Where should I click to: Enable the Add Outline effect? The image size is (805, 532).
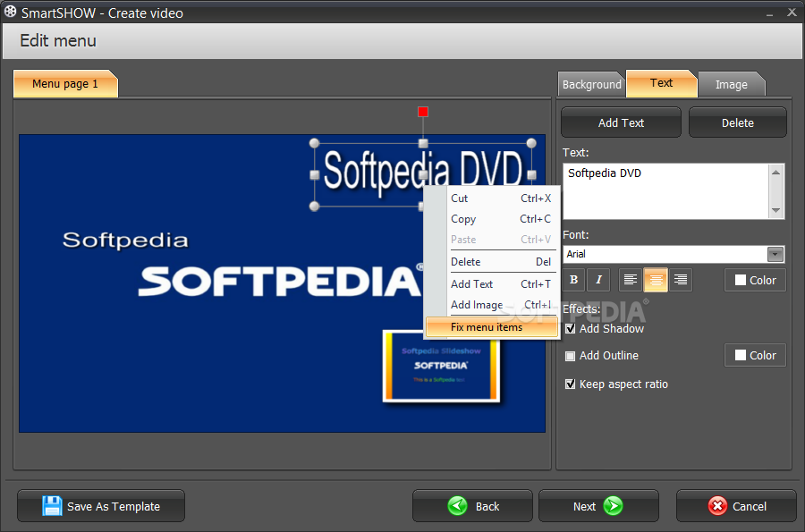tap(570, 356)
